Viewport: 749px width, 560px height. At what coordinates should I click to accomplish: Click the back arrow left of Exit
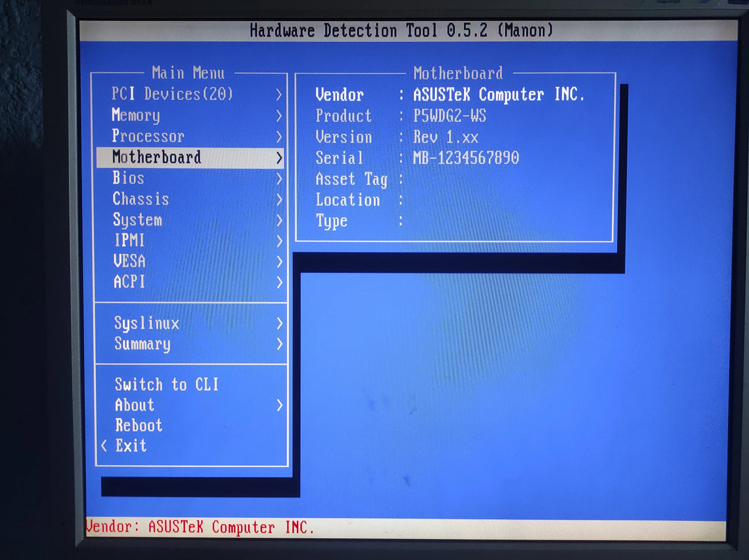[x=104, y=446]
